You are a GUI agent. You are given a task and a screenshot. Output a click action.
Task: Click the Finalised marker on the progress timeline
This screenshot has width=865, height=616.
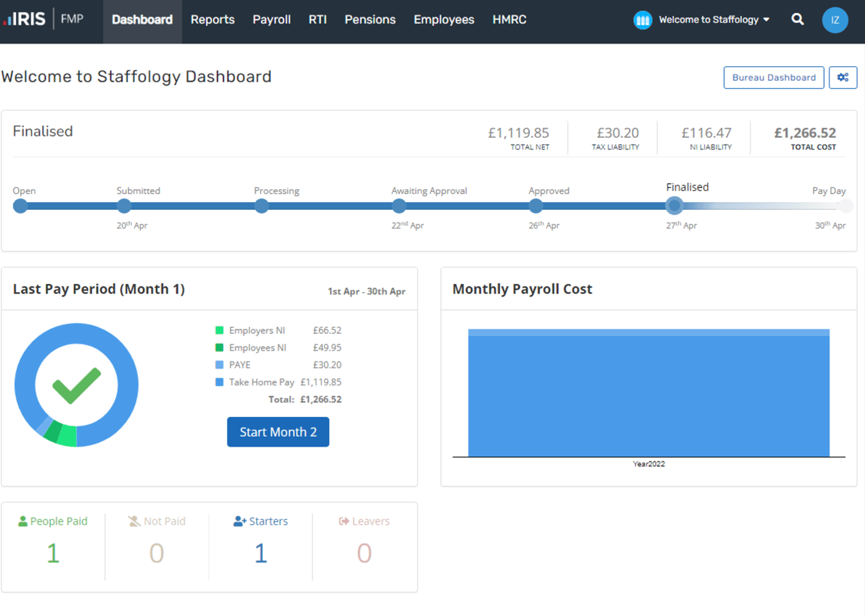point(675,206)
